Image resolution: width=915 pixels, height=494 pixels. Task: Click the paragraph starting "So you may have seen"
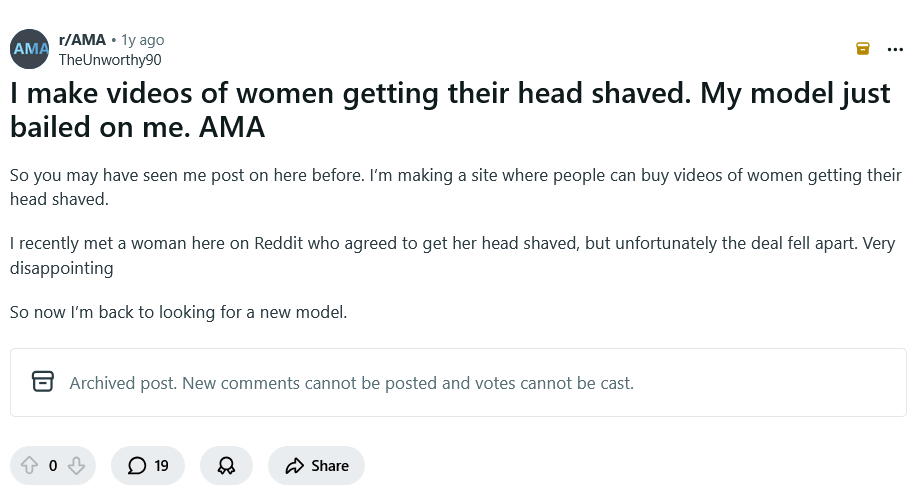coord(455,187)
